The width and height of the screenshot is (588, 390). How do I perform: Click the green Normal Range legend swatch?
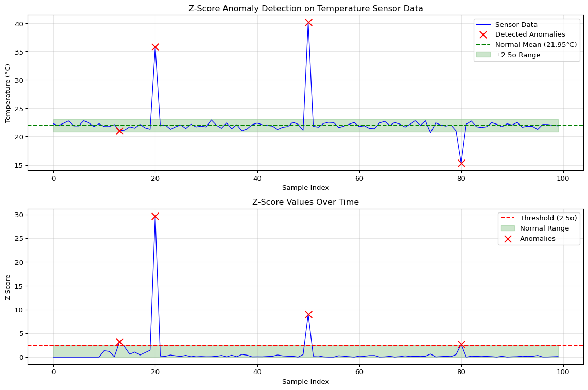[x=508, y=228]
